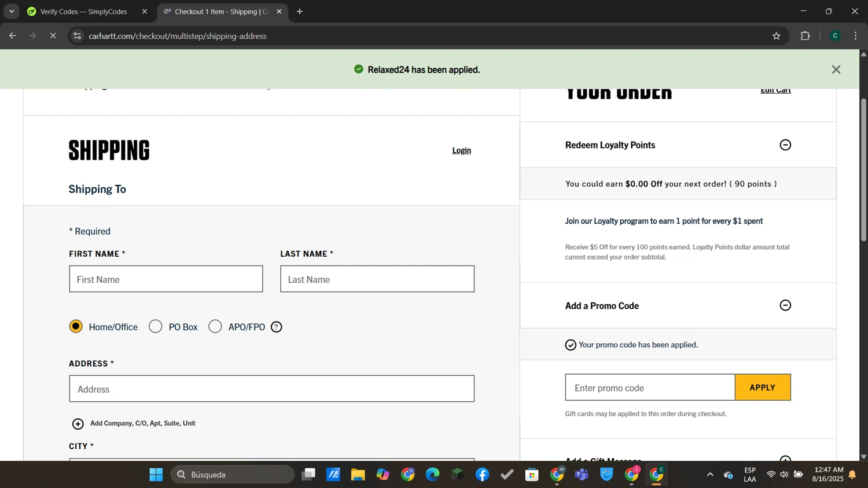Focus the Address input field
Viewport: 868px width, 488px height.
click(272, 389)
